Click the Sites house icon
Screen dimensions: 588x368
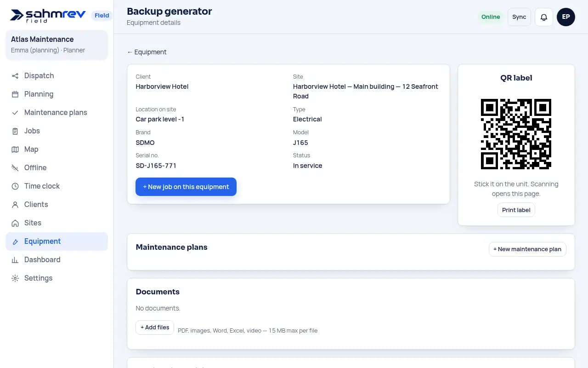coord(15,223)
